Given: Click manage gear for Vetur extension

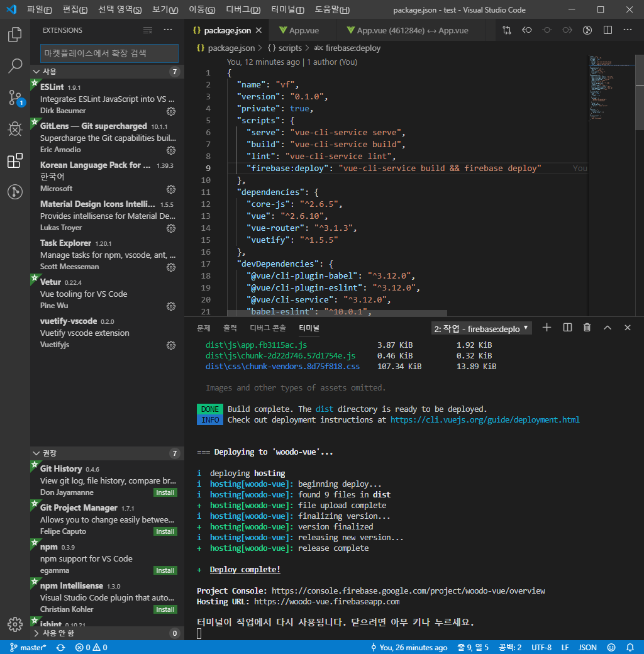Looking at the screenshot, I should [171, 306].
